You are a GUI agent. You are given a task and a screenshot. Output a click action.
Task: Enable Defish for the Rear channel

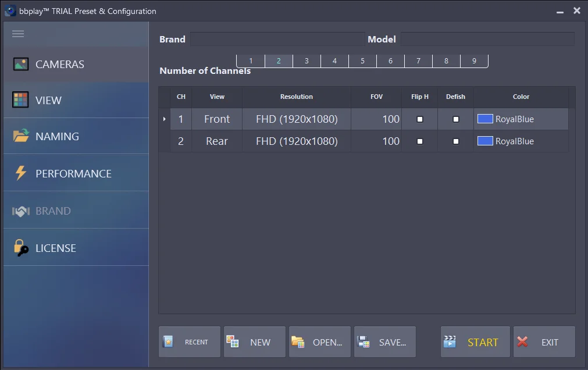coord(456,141)
